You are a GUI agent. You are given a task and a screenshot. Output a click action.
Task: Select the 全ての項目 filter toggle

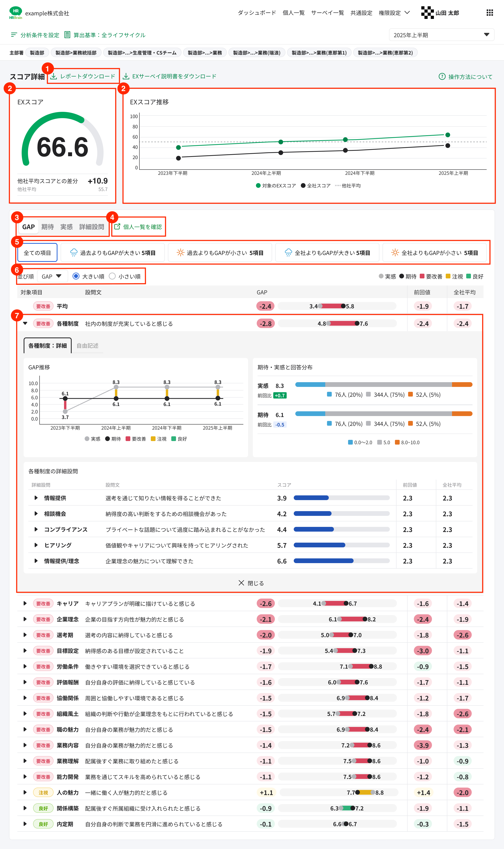coord(37,253)
